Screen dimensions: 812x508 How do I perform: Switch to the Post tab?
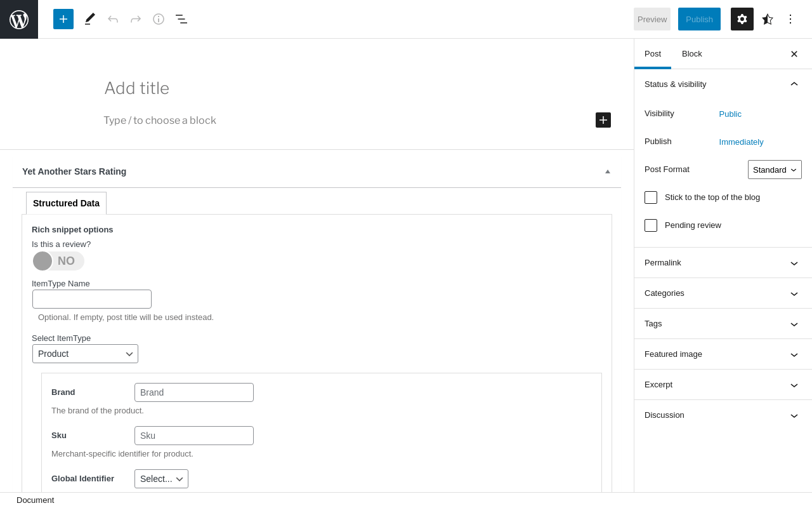pyautogui.click(x=653, y=54)
